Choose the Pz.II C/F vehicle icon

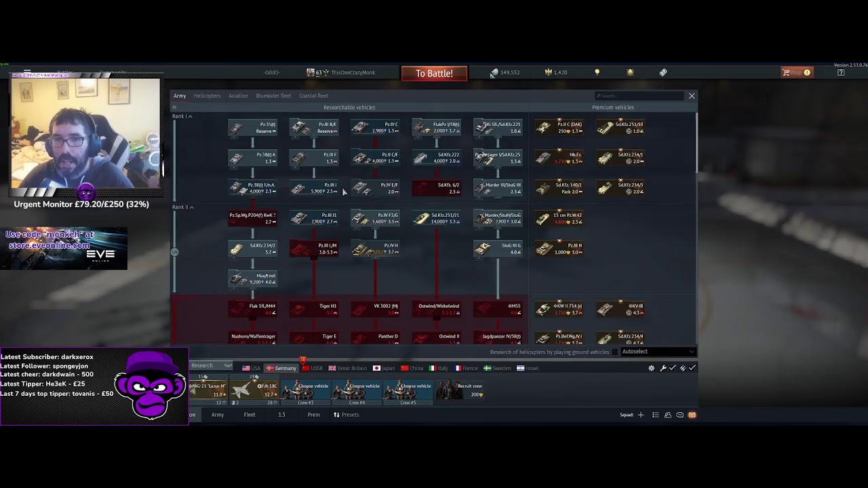pos(375,158)
